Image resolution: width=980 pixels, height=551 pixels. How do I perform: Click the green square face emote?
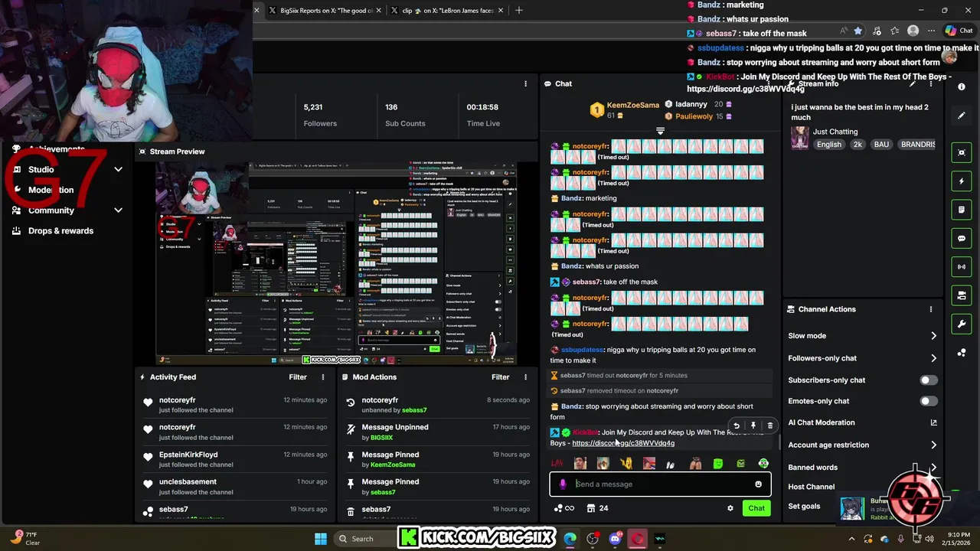pos(717,463)
